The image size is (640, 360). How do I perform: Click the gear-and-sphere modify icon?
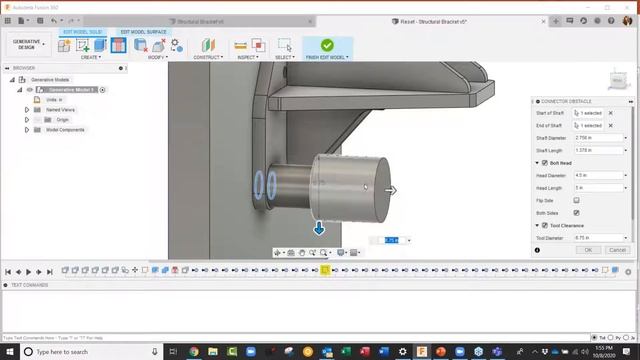click(177, 45)
